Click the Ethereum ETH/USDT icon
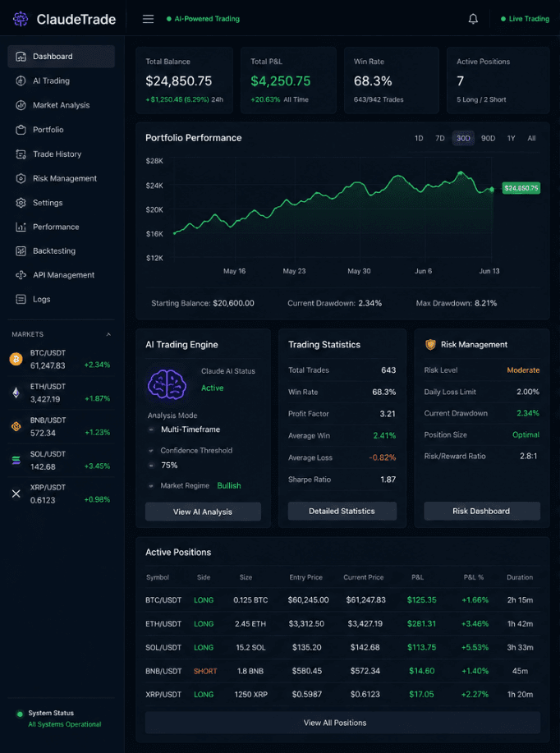560x753 pixels. 16,393
